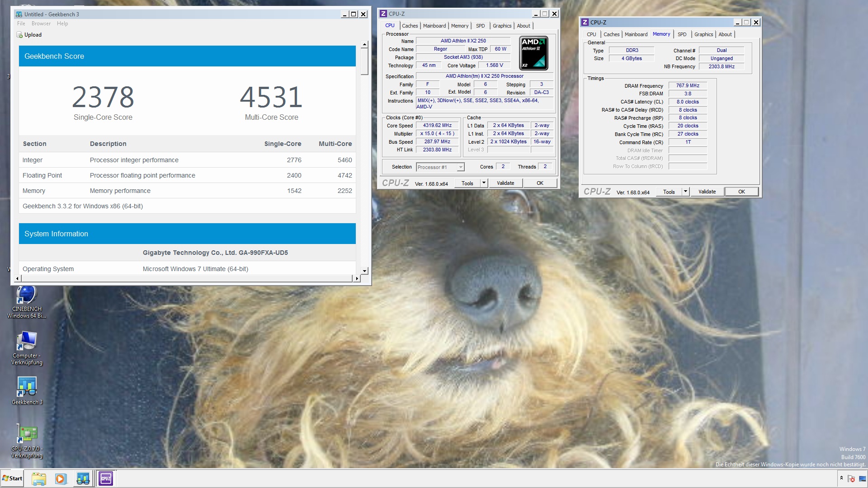Click Geekbench horizontal scrollbar right arrow
The width and height of the screenshot is (868, 488).
(x=357, y=278)
